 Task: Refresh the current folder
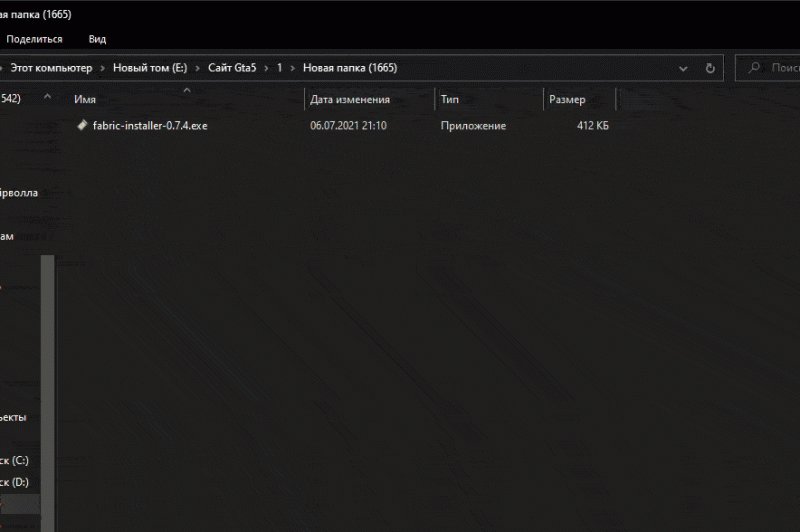click(710, 68)
